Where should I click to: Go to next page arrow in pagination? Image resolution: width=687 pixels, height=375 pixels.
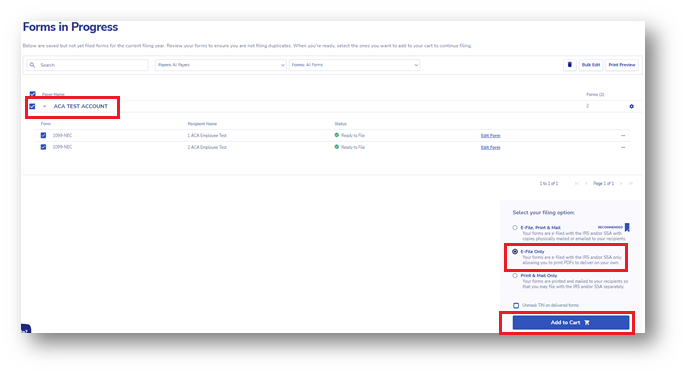pos(621,184)
